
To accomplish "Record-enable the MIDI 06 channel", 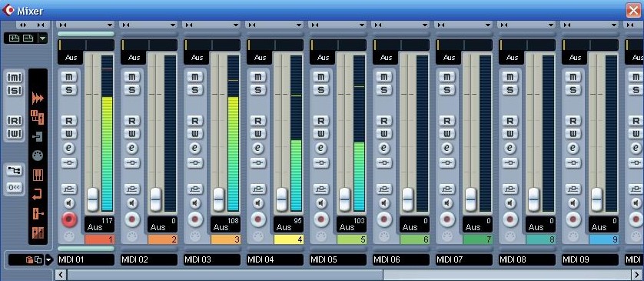I will (x=384, y=219).
